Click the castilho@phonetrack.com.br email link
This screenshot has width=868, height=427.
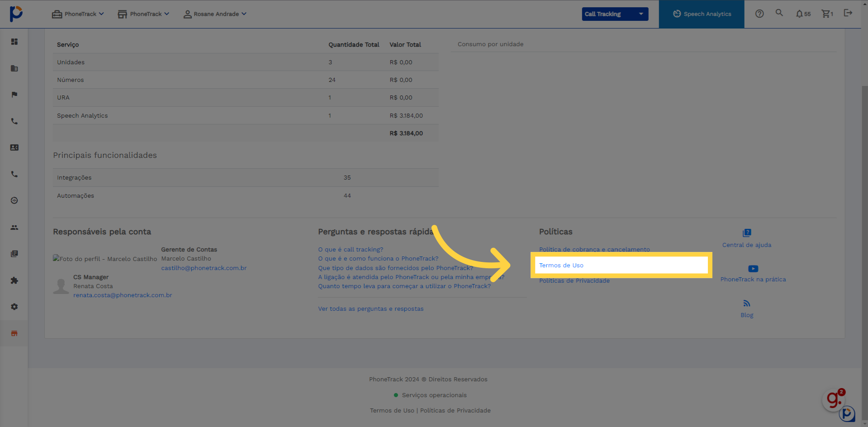pyautogui.click(x=204, y=268)
